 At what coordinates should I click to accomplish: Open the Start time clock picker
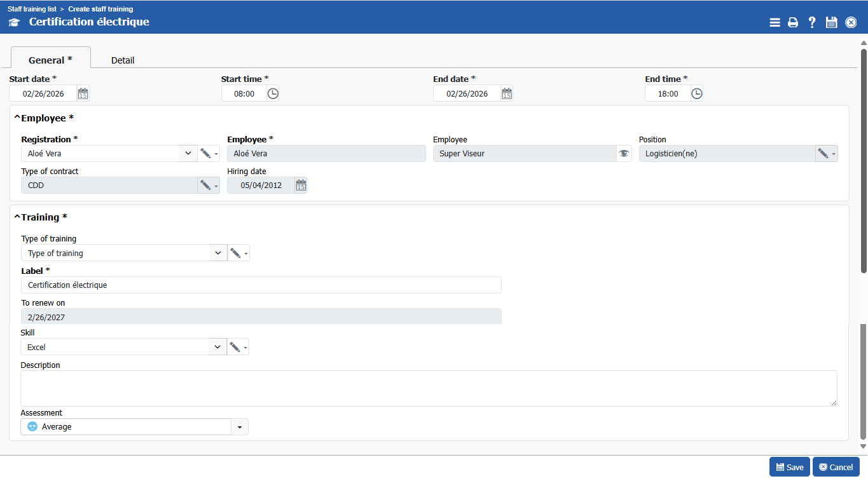[273, 94]
